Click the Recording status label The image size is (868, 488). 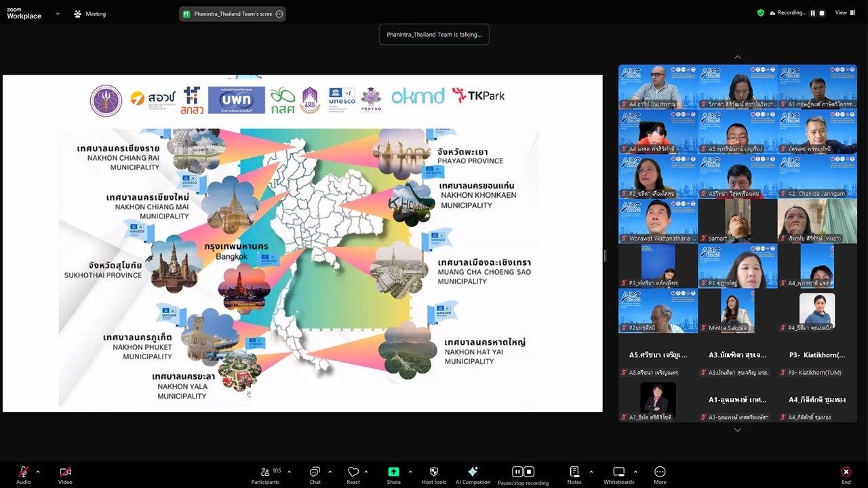point(791,13)
